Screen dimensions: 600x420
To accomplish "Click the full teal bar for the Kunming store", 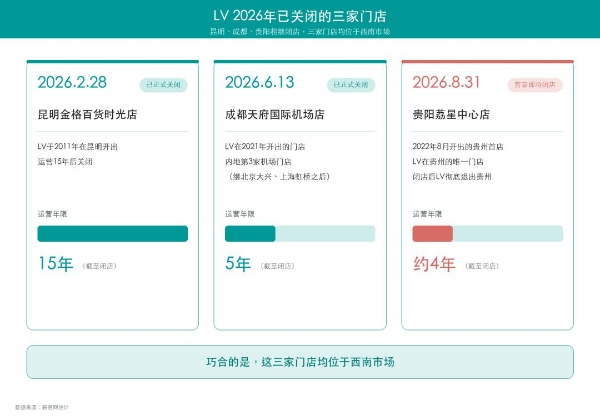I will coord(112,234).
